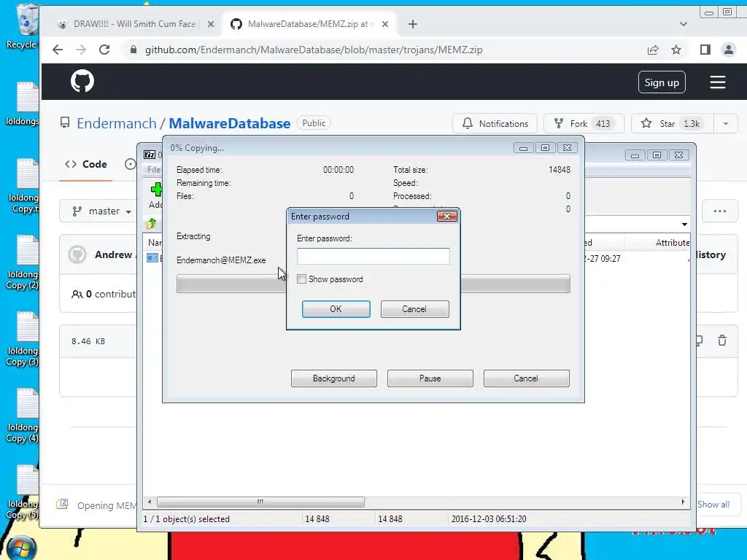Click the share page icon in address bar
The image size is (747, 560).
653,50
